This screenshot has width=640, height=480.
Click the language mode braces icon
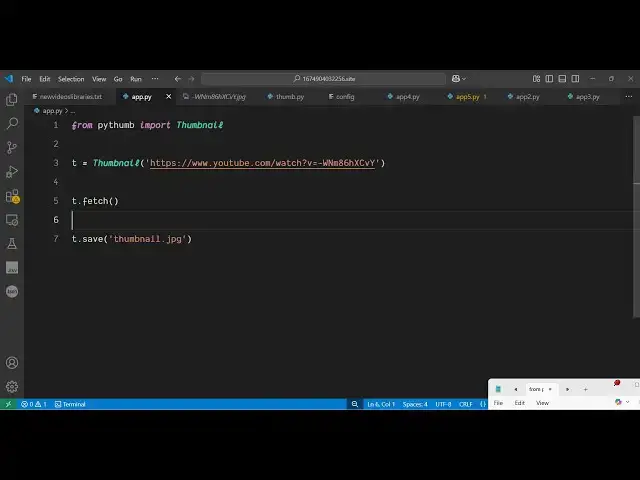483,404
